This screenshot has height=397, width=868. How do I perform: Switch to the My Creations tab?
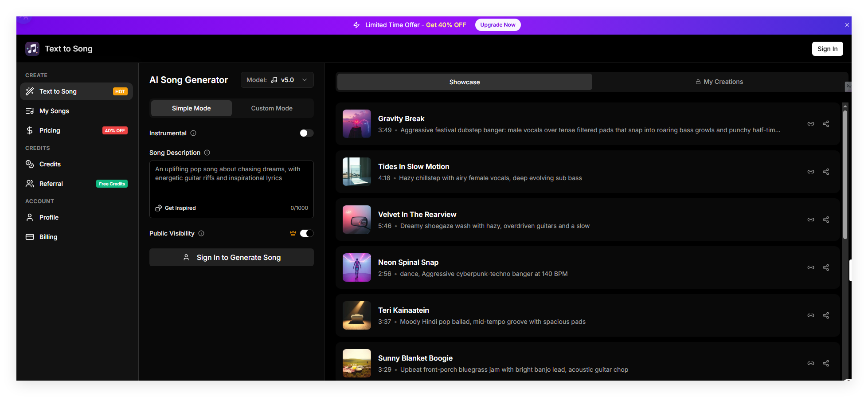point(719,82)
